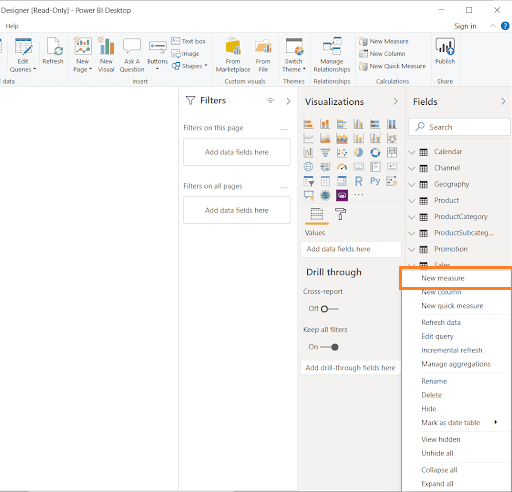Image resolution: width=512 pixels, height=492 pixels.
Task: Switch to the Fields well tab
Action: pyautogui.click(x=317, y=214)
